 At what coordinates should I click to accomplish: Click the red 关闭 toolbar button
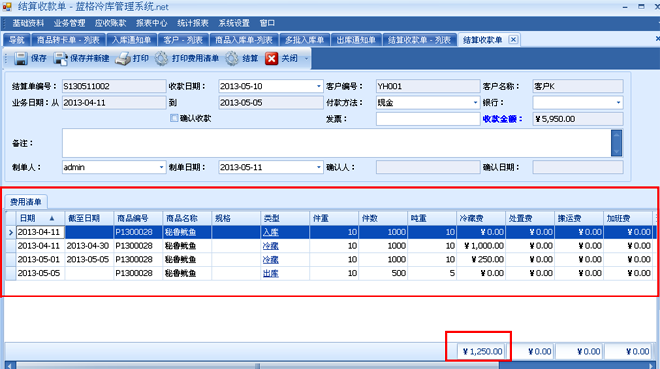point(282,58)
